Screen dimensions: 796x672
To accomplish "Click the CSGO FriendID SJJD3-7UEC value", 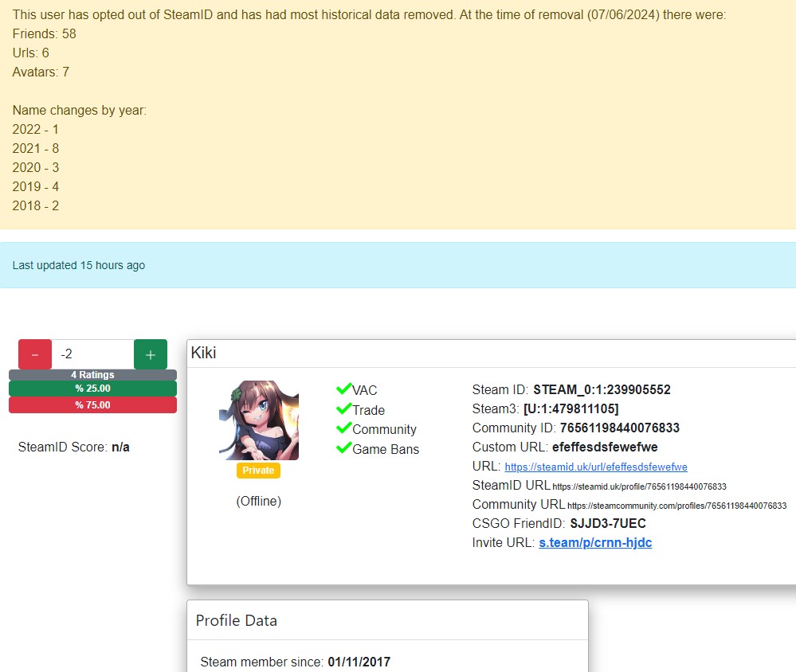I will click(608, 523).
